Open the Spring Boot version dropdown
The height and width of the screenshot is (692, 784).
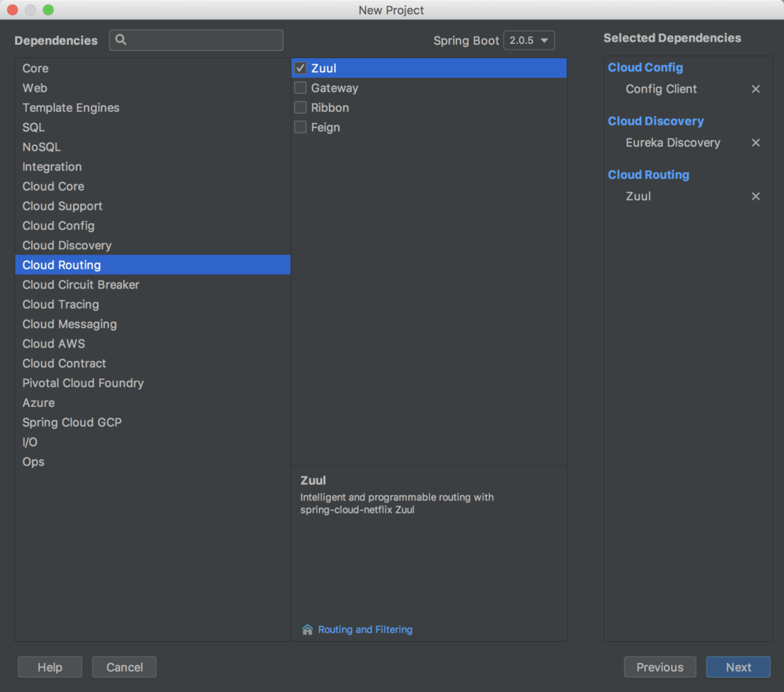point(529,41)
